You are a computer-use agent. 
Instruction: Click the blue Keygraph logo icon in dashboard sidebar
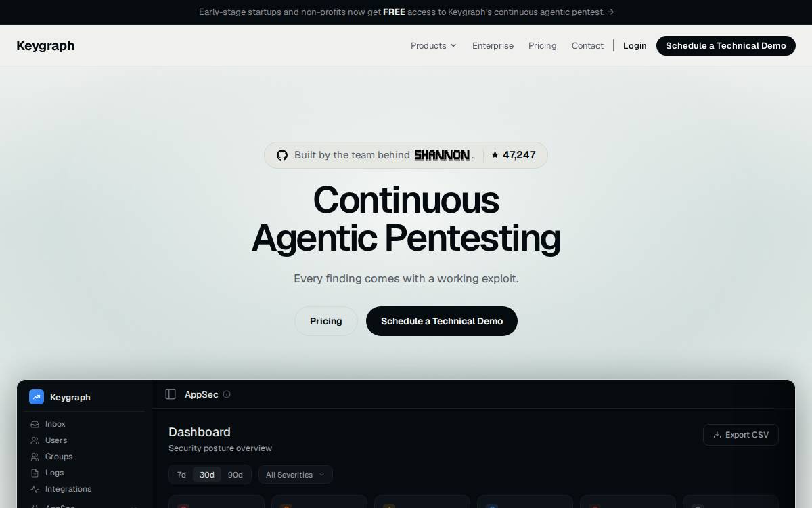tap(37, 397)
